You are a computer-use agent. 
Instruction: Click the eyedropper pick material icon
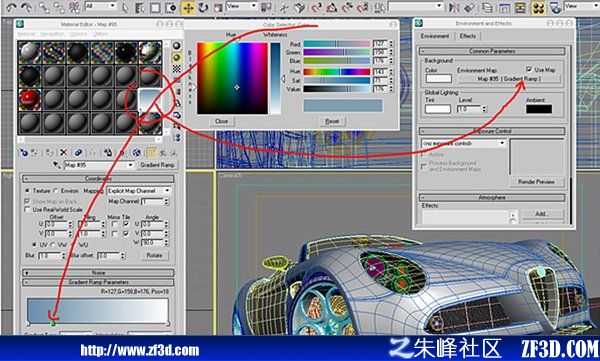57,165
